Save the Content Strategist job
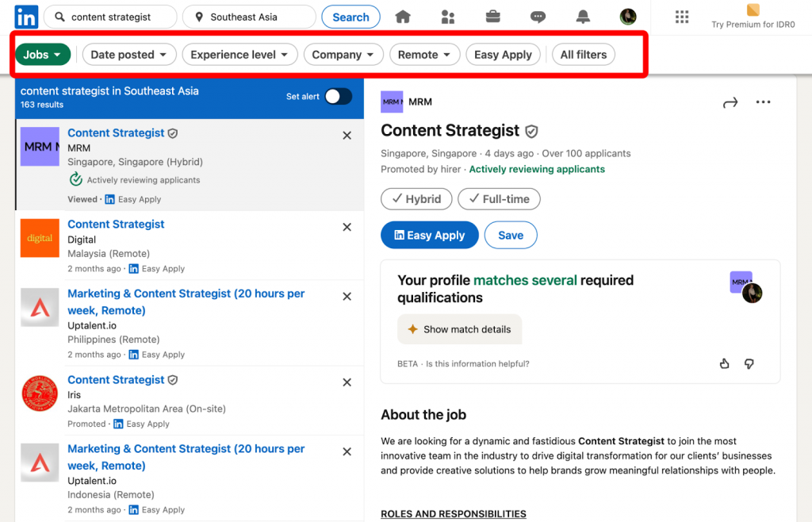Viewport: 812px width, 522px height. tap(511, 235)
